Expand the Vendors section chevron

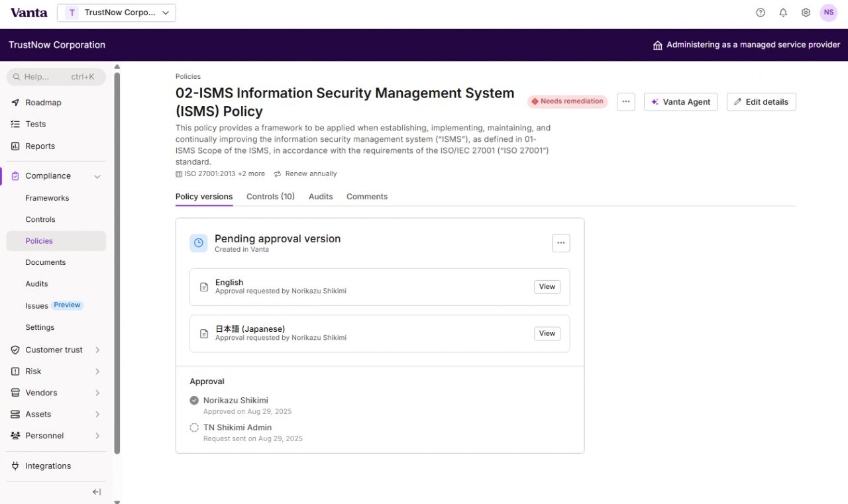[97, 393]
